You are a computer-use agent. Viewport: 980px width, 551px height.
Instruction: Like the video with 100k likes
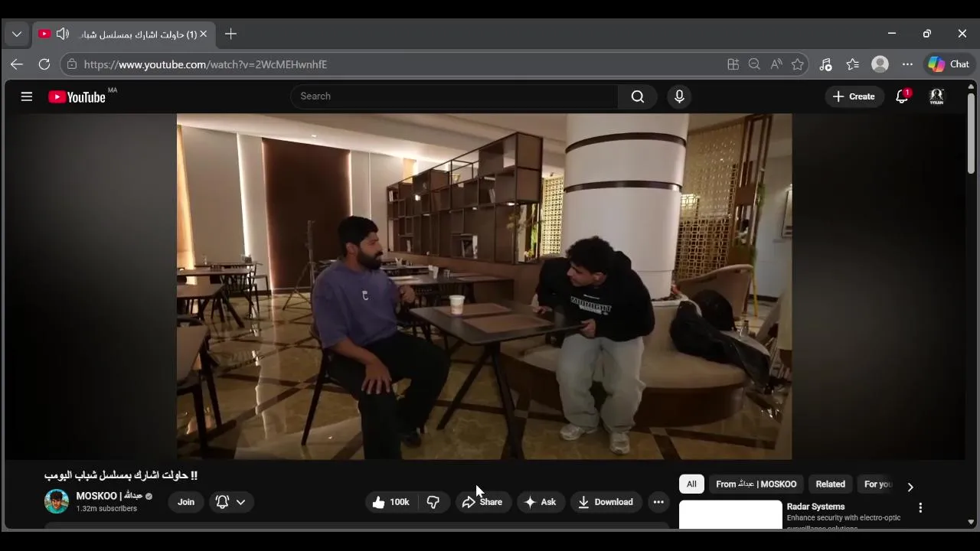tap(391, 502)
